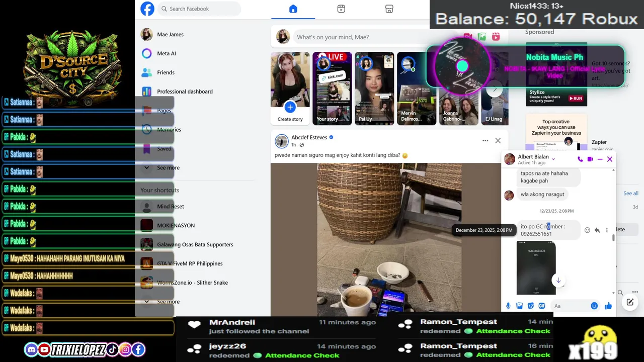Viewport: 644px width, 362px height.
Task: Focus the Search Facebook field
Action: tap(199, 9)
